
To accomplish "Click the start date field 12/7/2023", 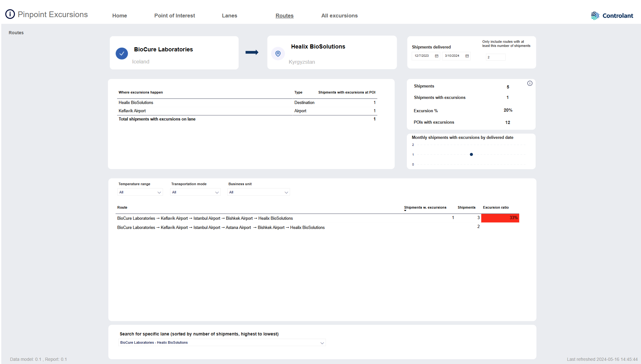I will pyautogui.click(x=426, y=56).
